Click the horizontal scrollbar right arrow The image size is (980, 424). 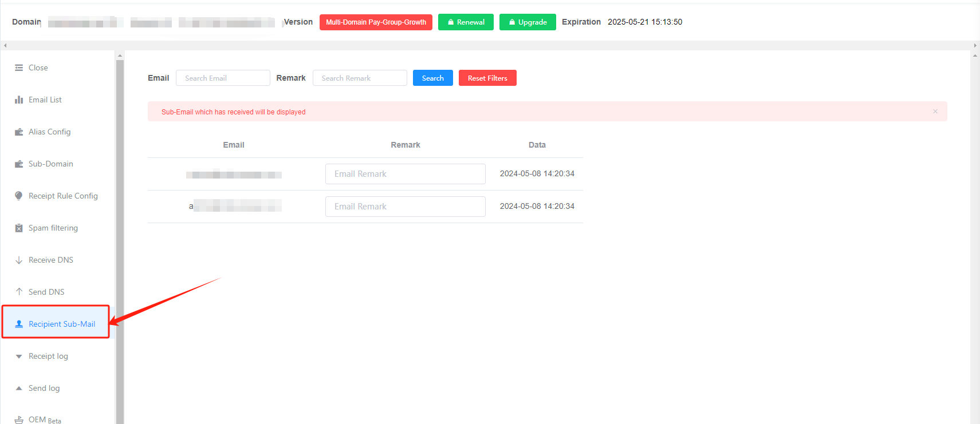[975, 45]
